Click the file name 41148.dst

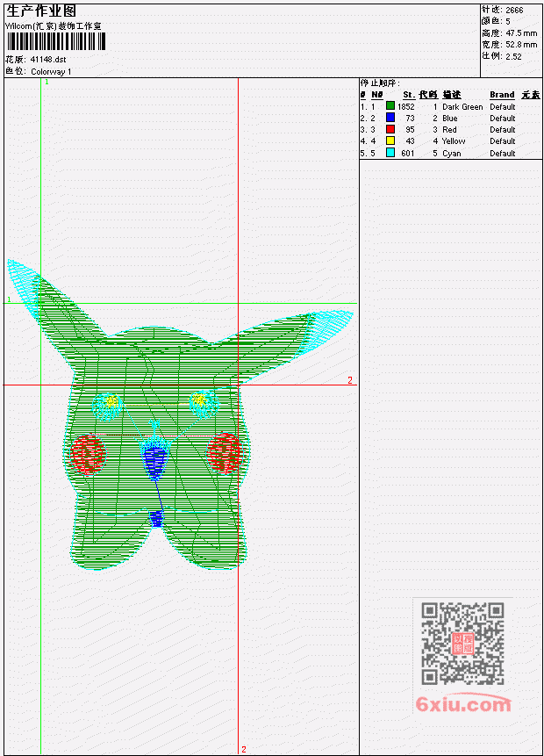[48, 60]
